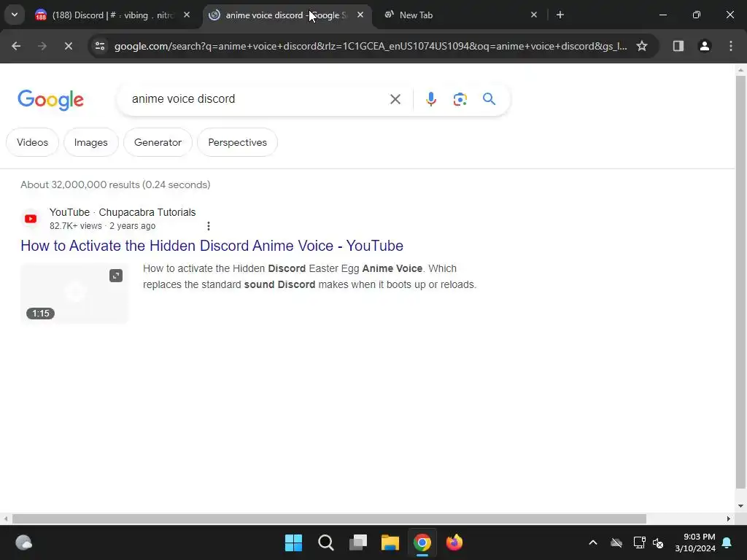
Task: Go to the Google homepage logo
Action: [50, 99]
